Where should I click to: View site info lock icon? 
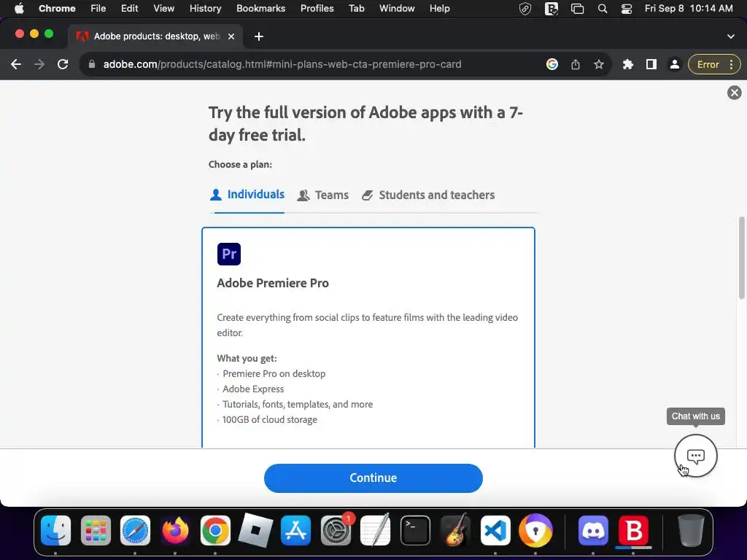[x=92, y=64]
